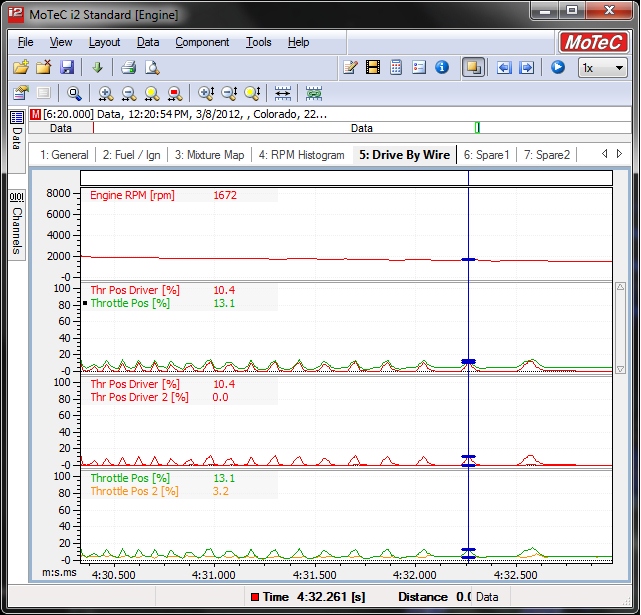Zoom out horizontally
Screen dimensions: 641x615
click(129, 94)
